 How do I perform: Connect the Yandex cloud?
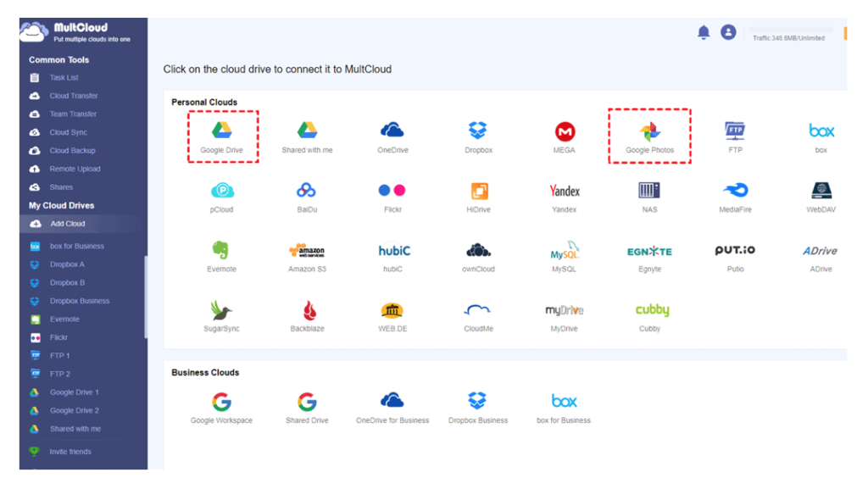564,197
